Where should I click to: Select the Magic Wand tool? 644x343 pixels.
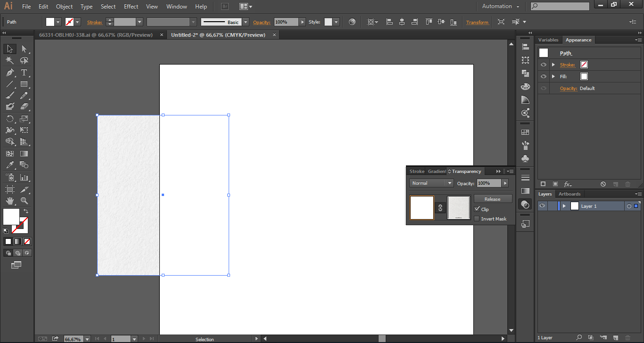9,61
